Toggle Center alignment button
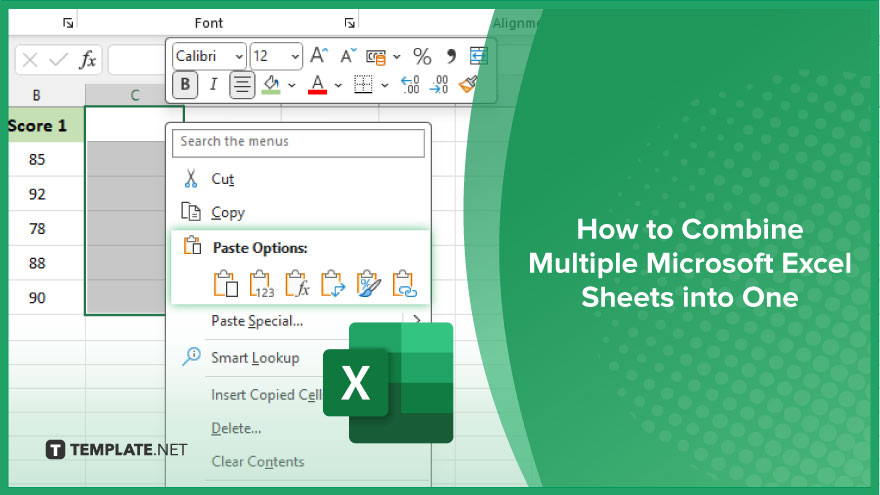The height and width of the screenshot is (495, 880). pyautogui.click(x=242, y=85)
